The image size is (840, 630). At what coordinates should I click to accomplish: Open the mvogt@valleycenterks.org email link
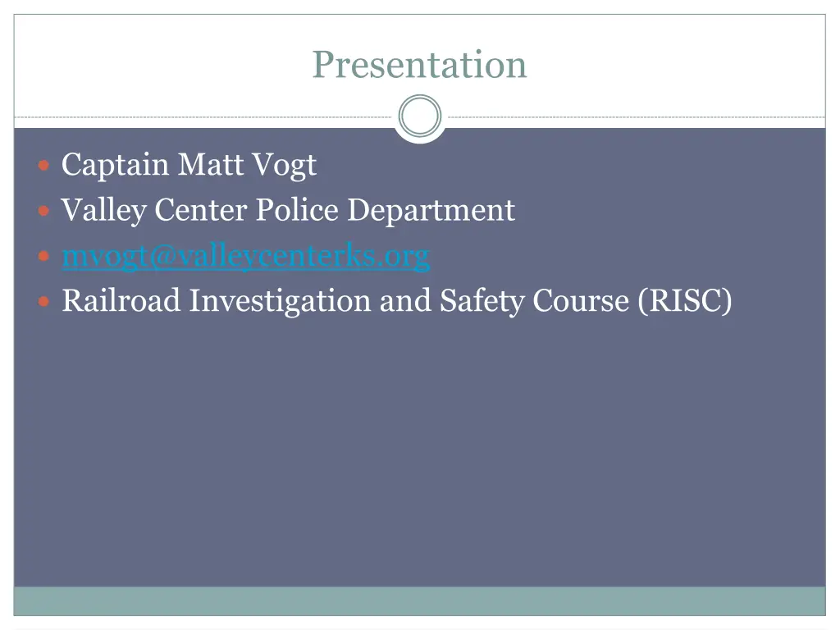(246, 256)
